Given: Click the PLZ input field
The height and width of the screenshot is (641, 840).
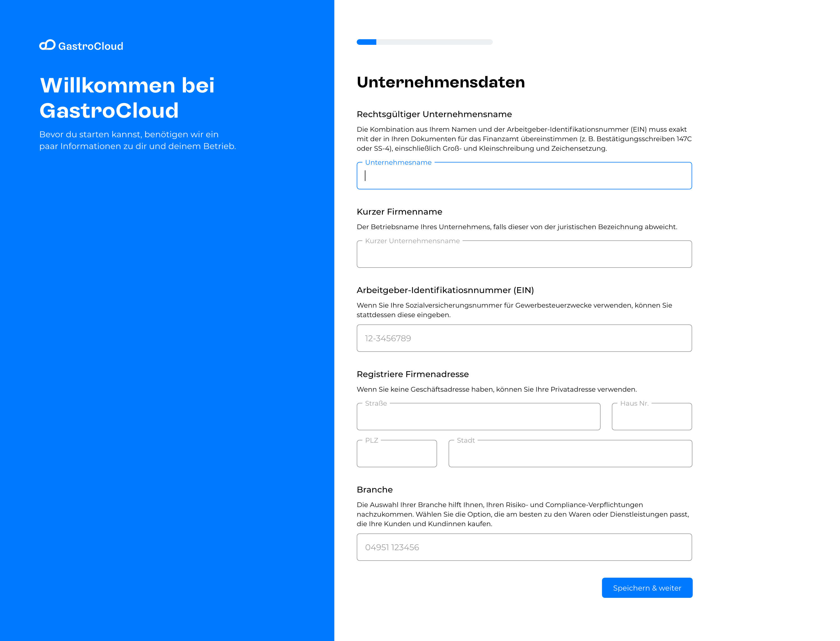Looking at the screenshot, I should [x=396, y=454].
